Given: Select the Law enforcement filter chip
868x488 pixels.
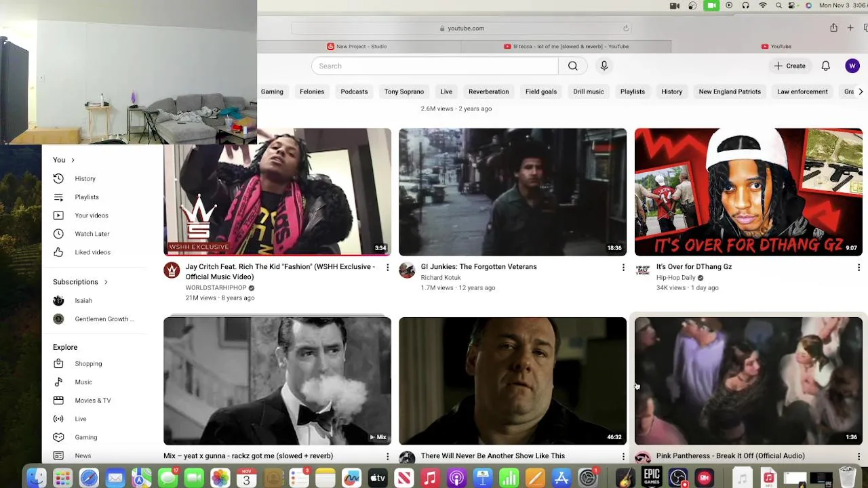Looking at the screenshot, I should point(802,91).
